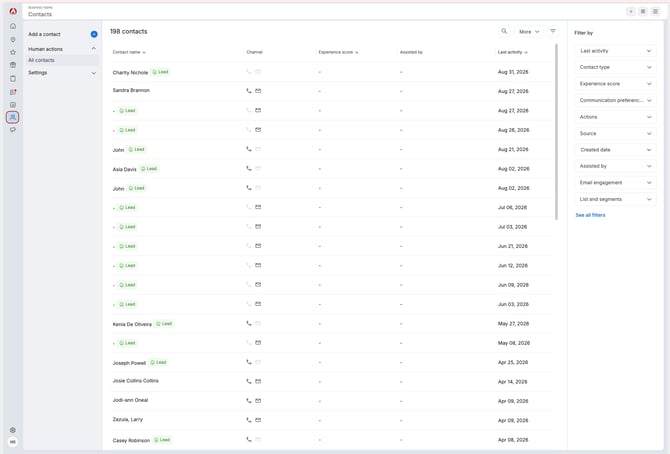Open the storefront icon in left rail
Viewport: 670px width, 454px height.
click(13, 65)
